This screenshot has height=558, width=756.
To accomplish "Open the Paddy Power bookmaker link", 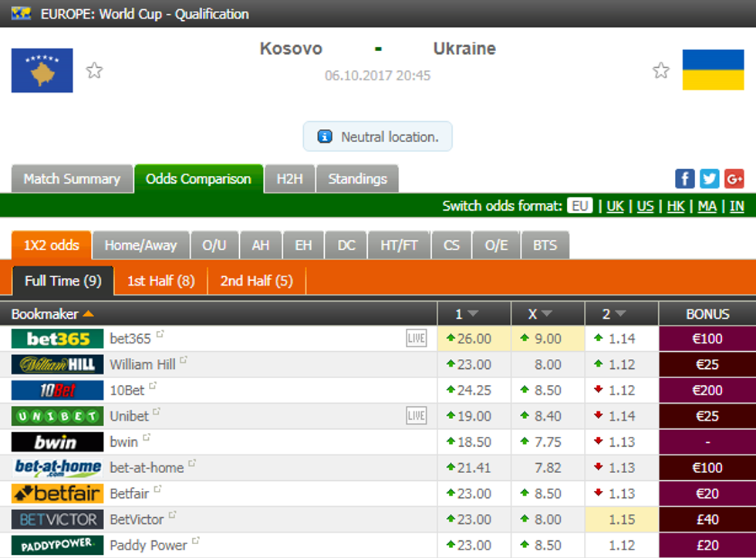I will [x=148, y=545].
